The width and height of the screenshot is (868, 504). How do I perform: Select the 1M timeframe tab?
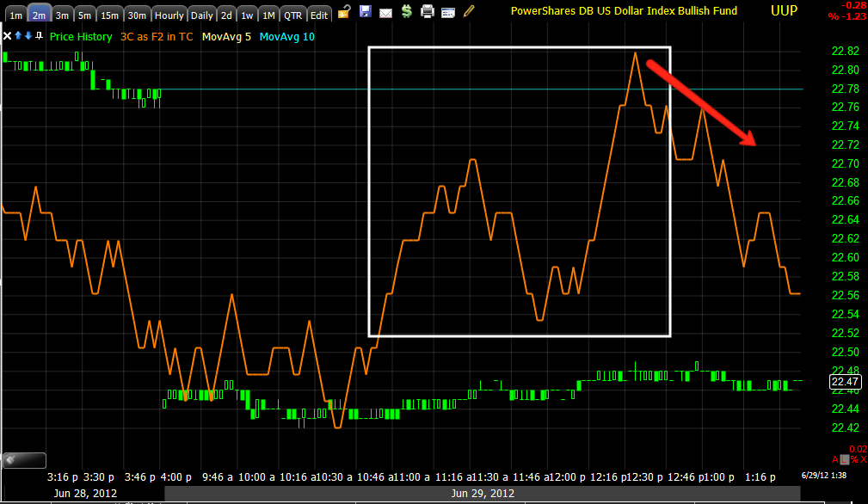tap(268, 15)
